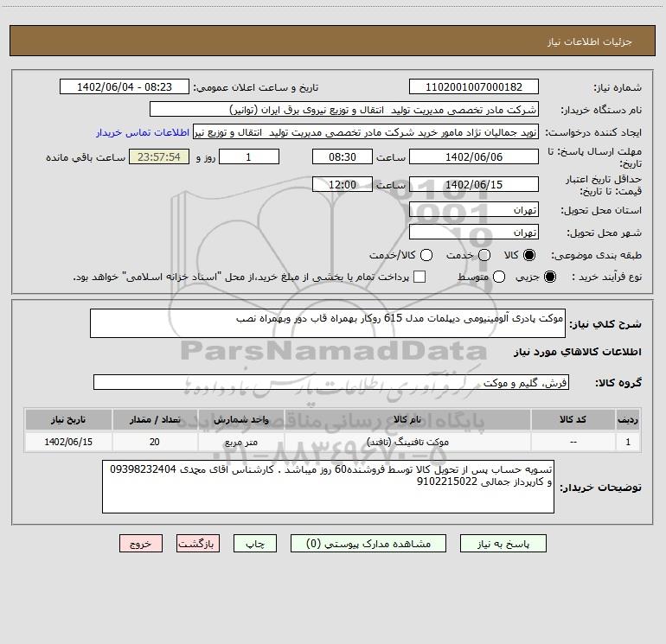The image size is (666, 644).
Task: Click the delivery city field تهران
Action: tap(474, 232)
